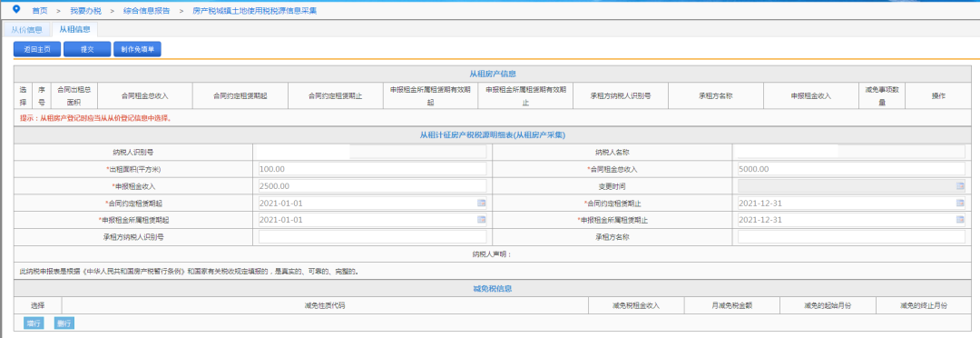This screenshot has width=980, height=338.
Task: Focus the 合同租金总收入 input field
Action: tap(851, 169)
